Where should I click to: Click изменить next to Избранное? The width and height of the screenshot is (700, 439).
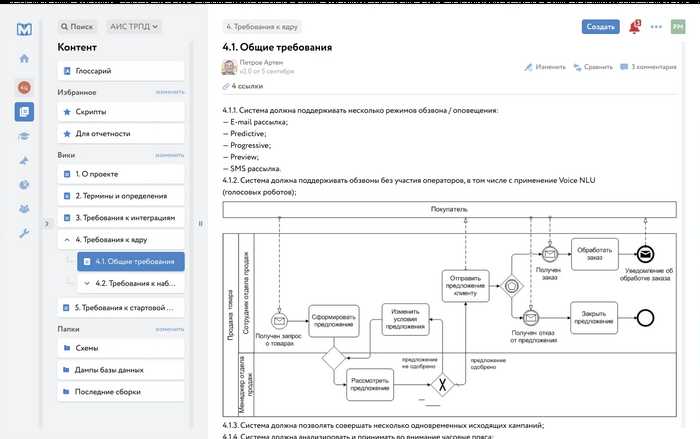pyautogui.click(x=170, y=92)
